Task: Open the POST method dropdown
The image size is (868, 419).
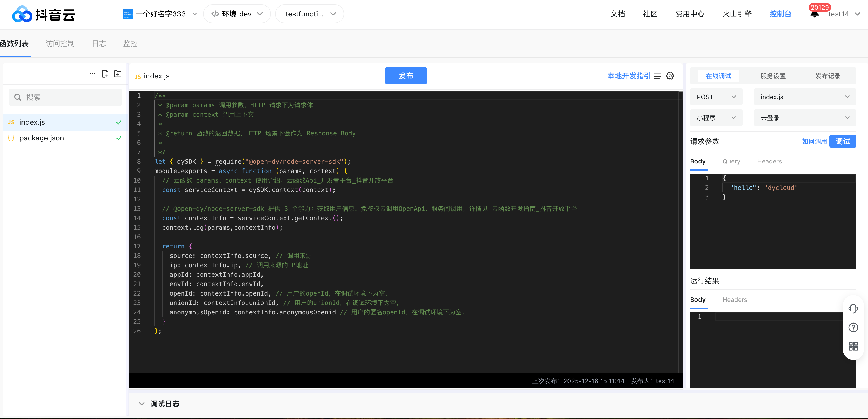Action: [x=716, y=97]
